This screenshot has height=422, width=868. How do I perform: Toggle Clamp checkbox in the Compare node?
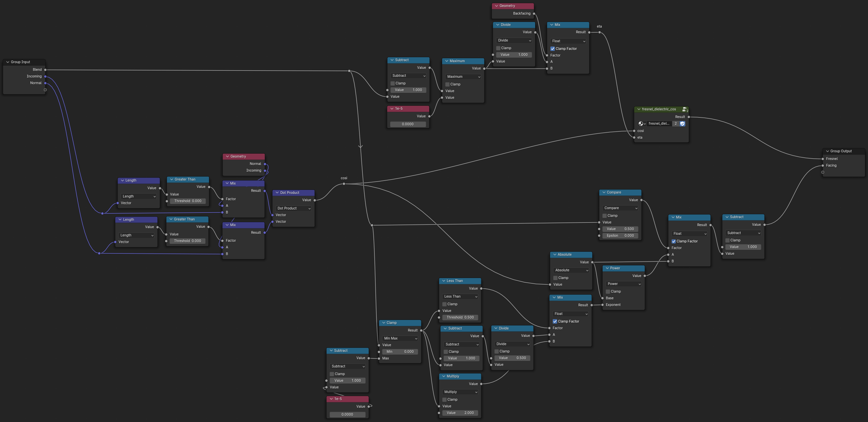point(605,216)
